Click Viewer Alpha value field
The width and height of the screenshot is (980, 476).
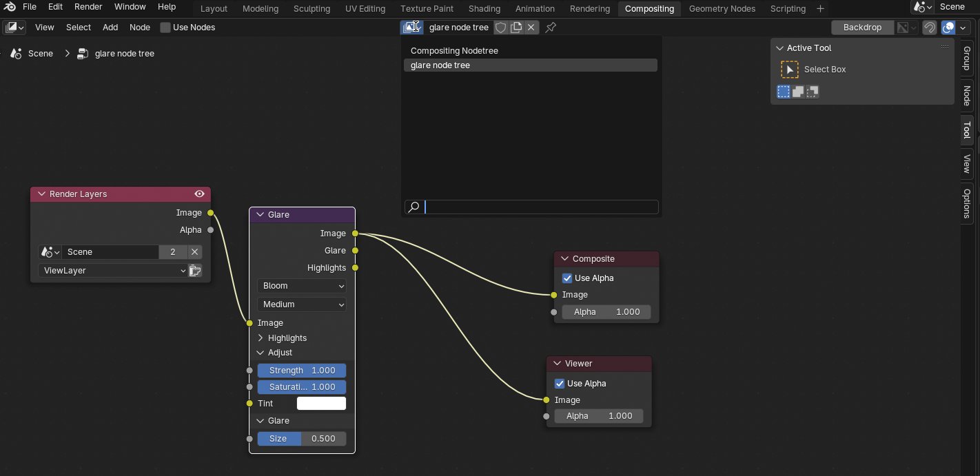[x=599, y=416]
